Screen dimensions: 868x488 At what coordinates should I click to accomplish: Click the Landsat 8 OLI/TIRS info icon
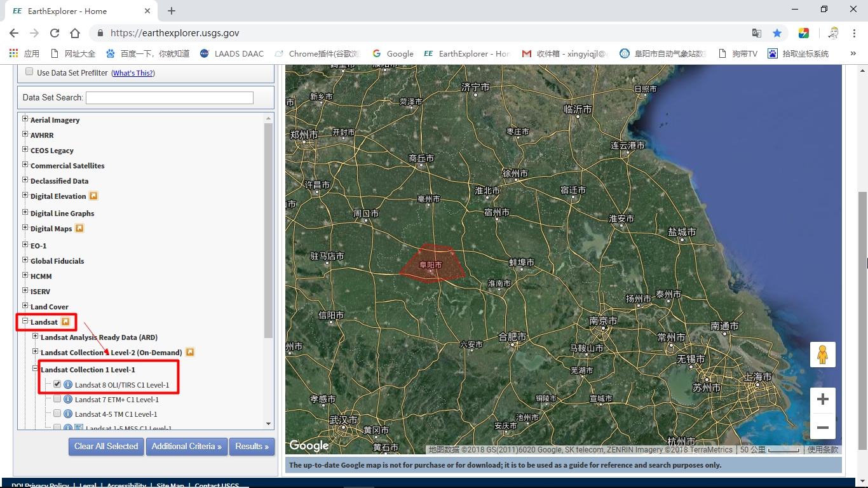68,384
